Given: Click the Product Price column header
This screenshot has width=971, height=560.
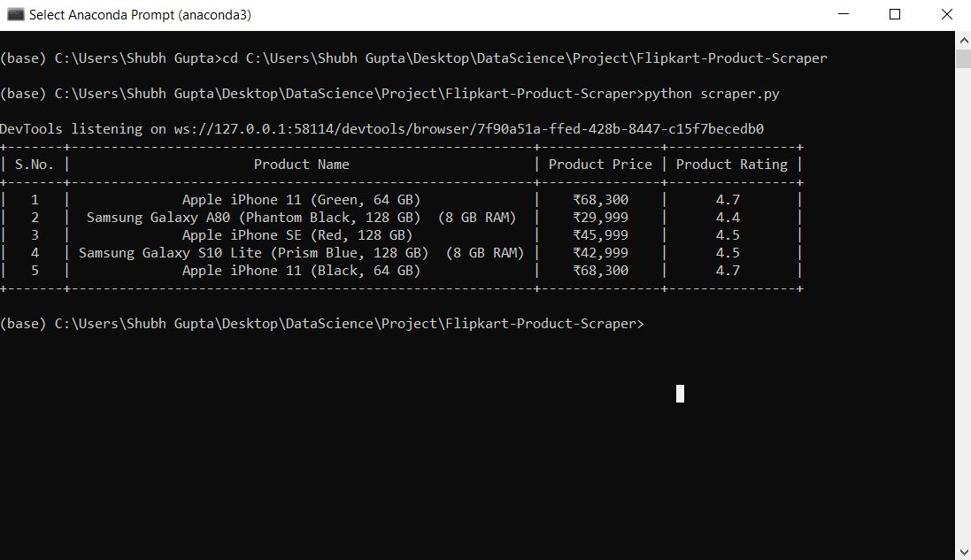Looking at the screenshot, I should click(x=600, y=164).
